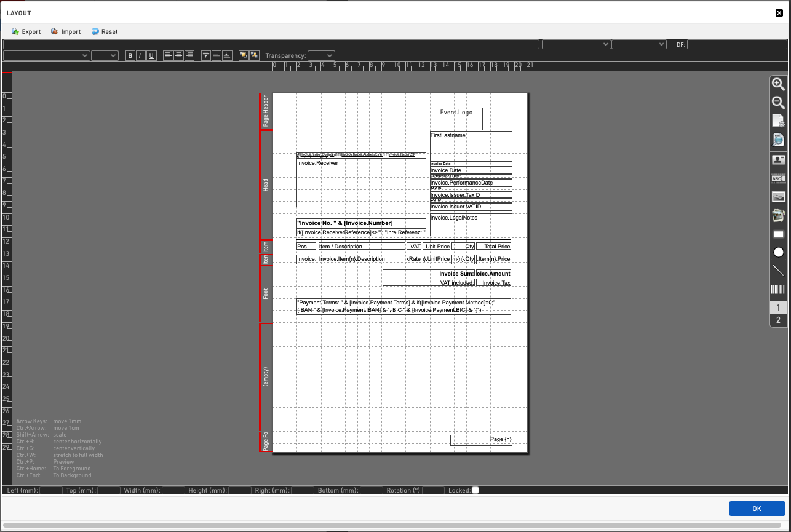Select the circle shape tool

point(778,252)
